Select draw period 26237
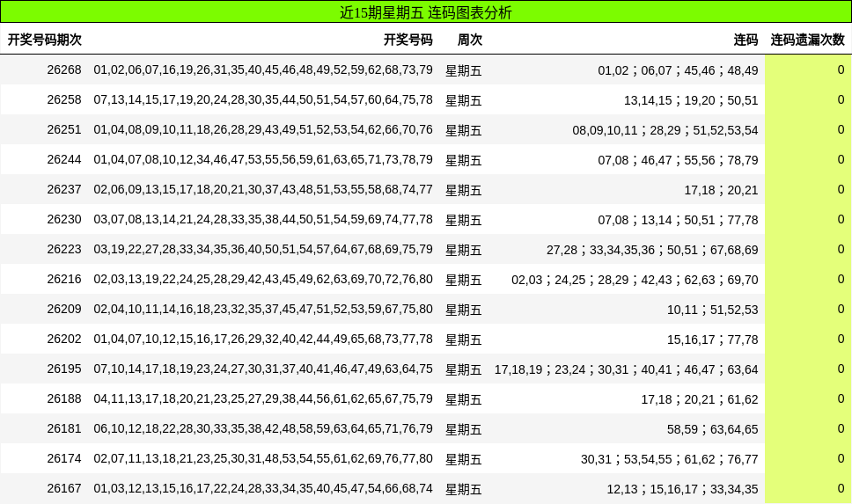 pos(64,189)
